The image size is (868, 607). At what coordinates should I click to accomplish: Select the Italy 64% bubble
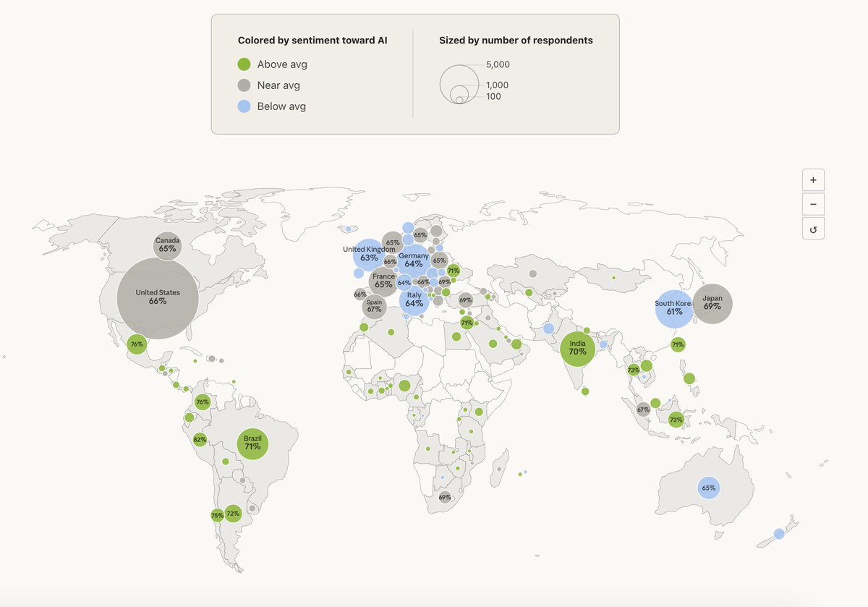(414, 300)
